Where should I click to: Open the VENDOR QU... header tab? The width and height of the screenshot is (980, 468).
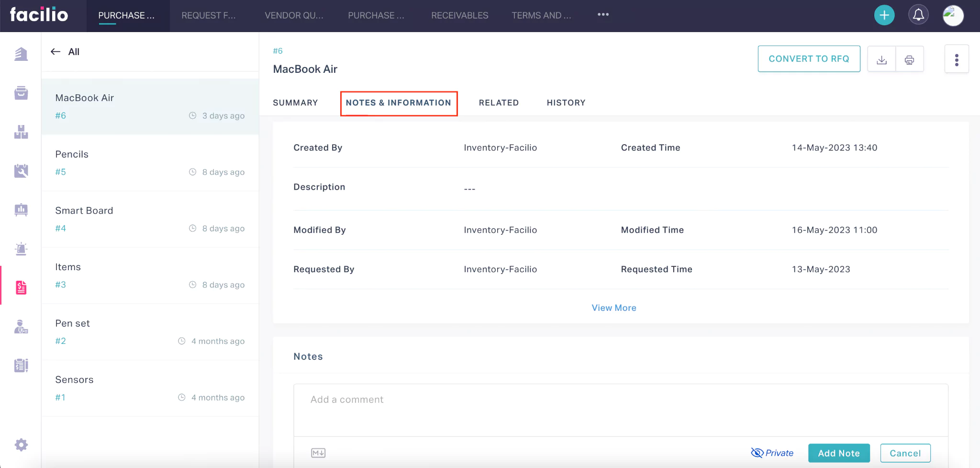click(x=294, y=15)
